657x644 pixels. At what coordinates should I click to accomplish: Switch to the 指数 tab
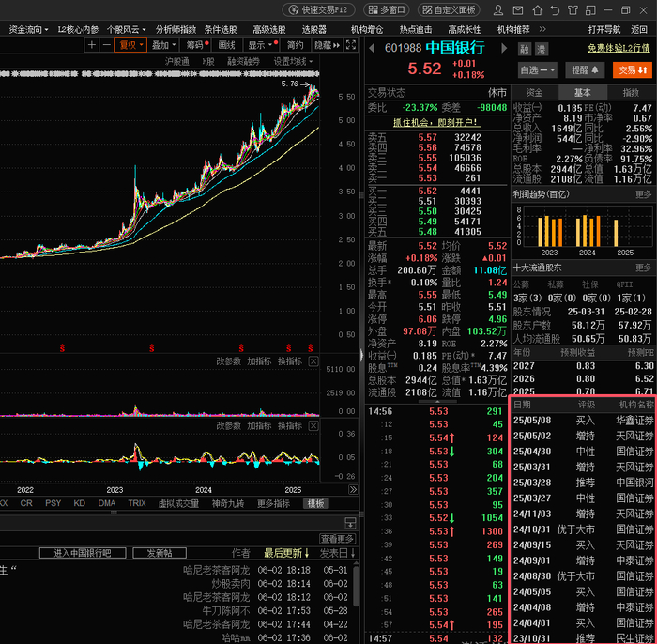pos(631,93)
